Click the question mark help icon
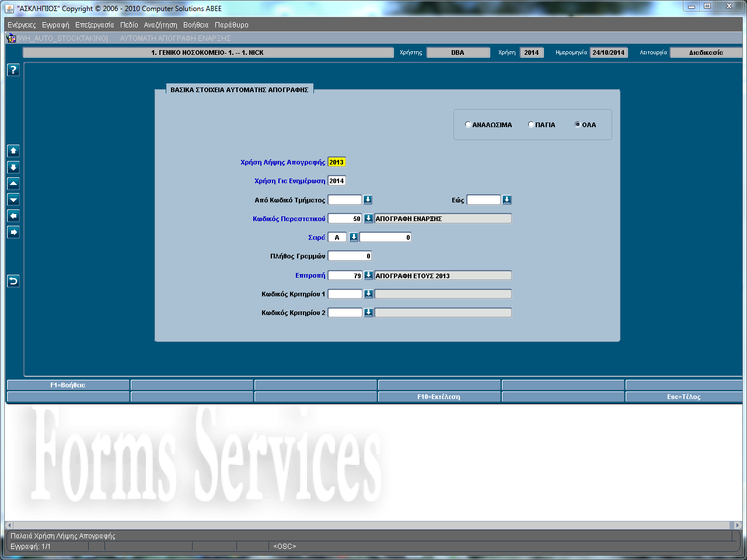The image size is (747, 560). coord(13,70)
